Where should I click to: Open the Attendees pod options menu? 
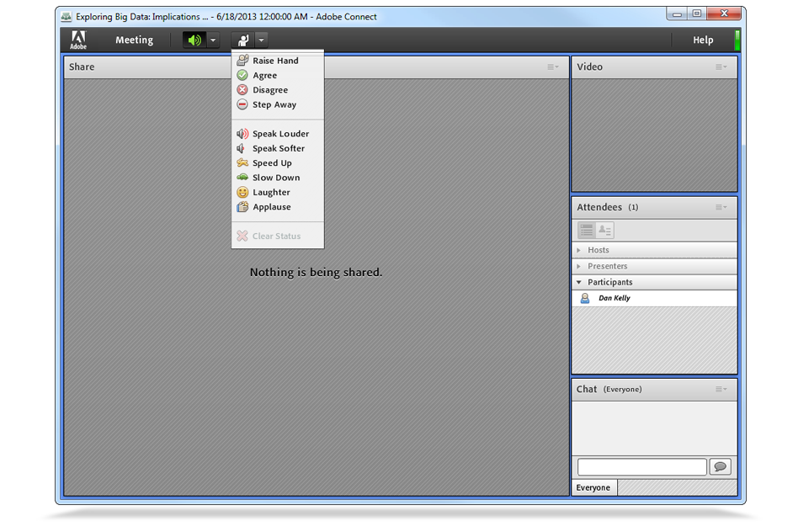click(721, 207)
